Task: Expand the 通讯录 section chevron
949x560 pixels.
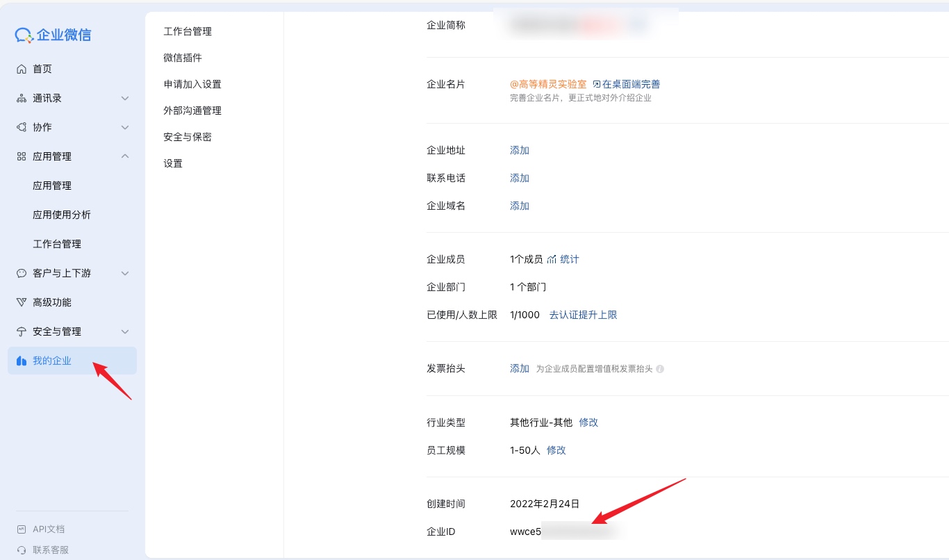Action: point(125,98)
